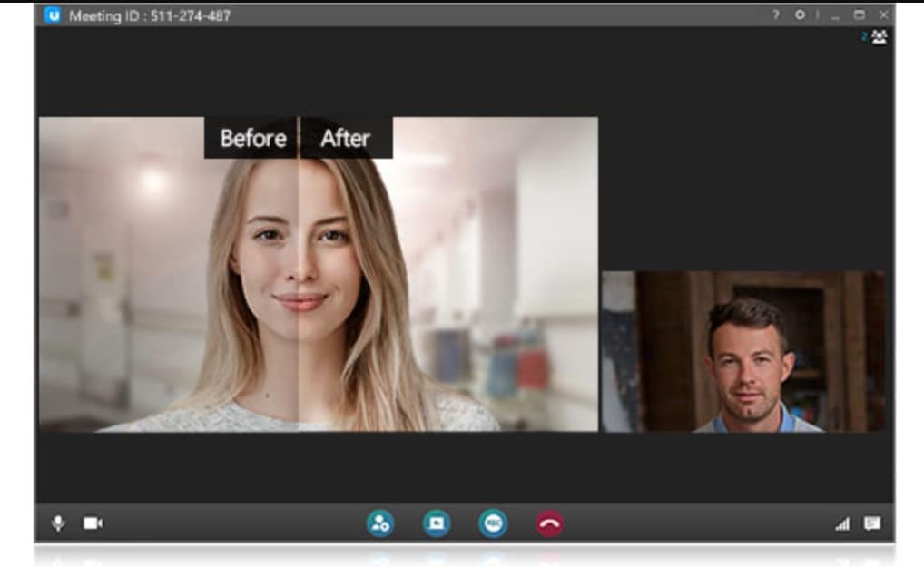Click the blue U app logo
924x567 pixels.
point(53,15)
